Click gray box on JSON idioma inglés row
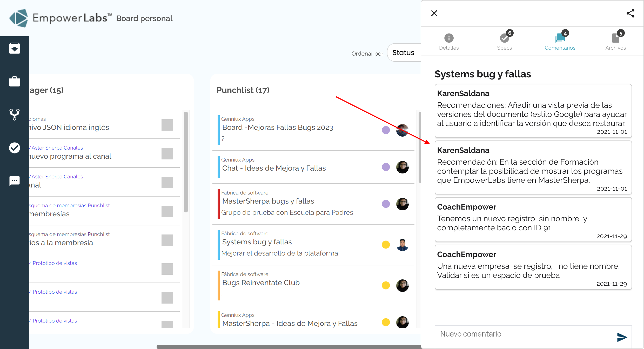Viewport: 644px width, 349px height. [167, 125]
